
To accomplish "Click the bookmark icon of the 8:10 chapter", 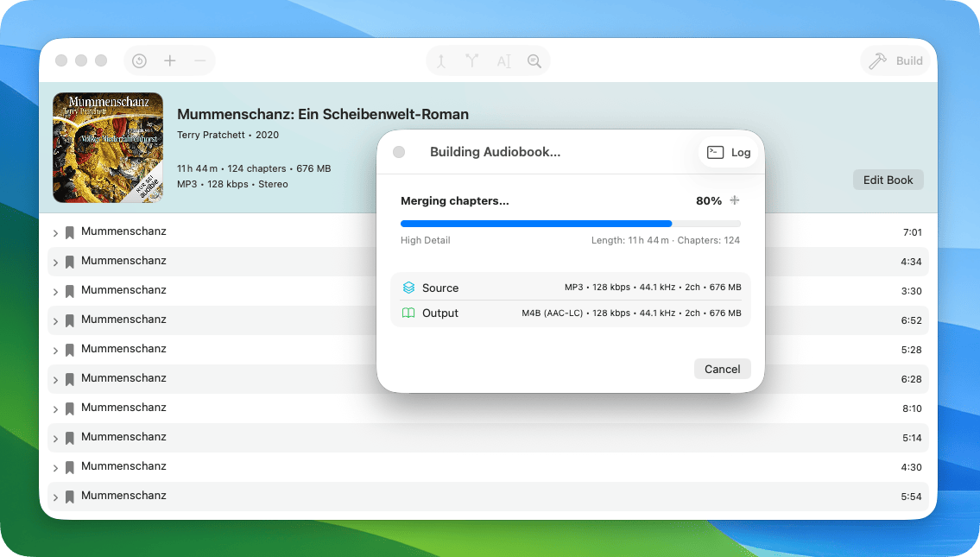I will (70, 408).
